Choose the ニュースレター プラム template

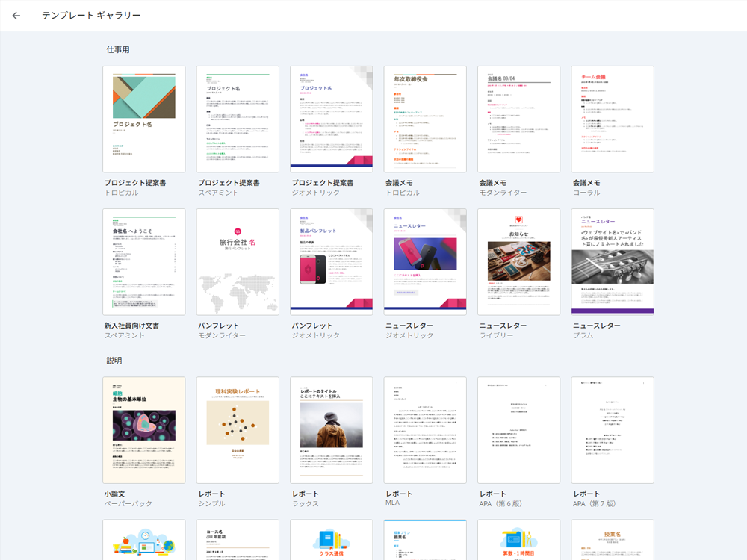(613, 262)
